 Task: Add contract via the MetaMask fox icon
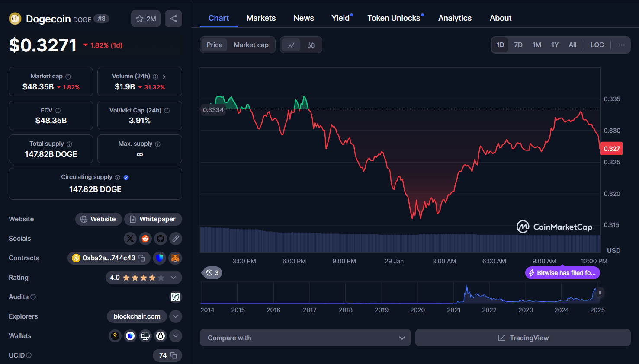(175, 258)
